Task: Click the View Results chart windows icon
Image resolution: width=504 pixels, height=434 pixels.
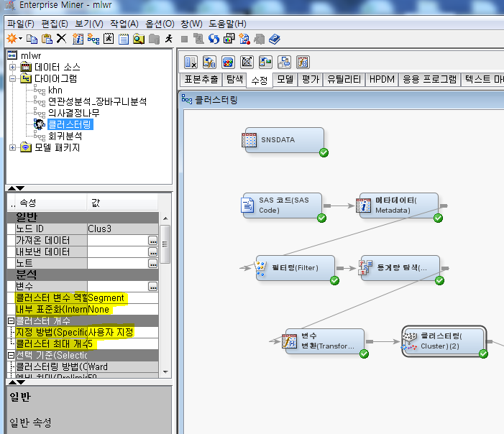Action: 229,39
